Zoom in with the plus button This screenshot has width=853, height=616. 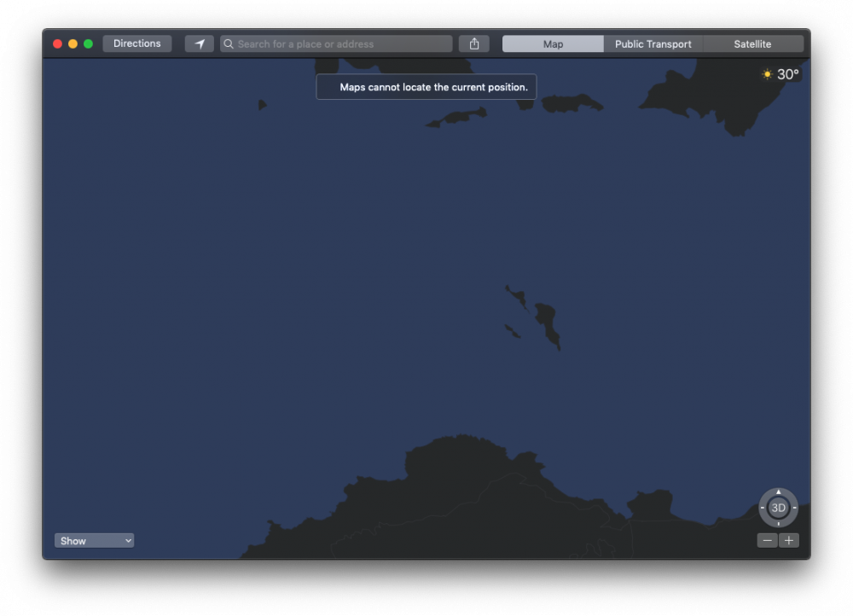(789, 540)
